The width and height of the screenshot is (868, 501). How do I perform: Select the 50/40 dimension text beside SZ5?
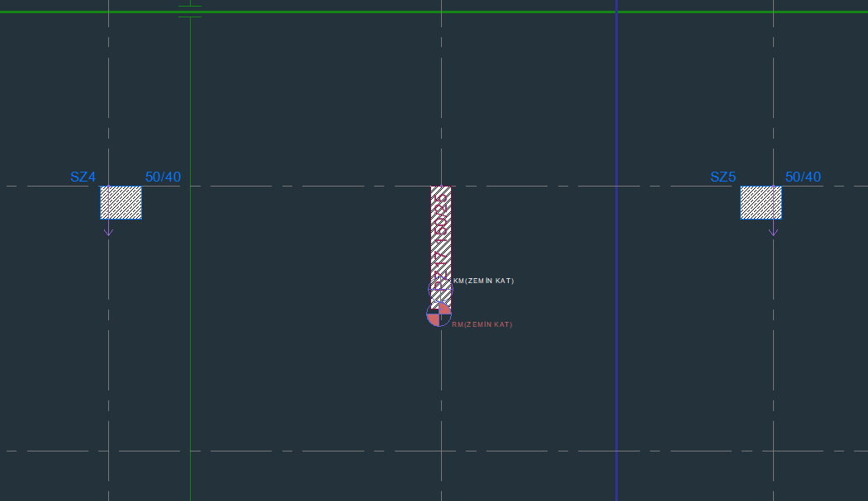click(803, 177)
